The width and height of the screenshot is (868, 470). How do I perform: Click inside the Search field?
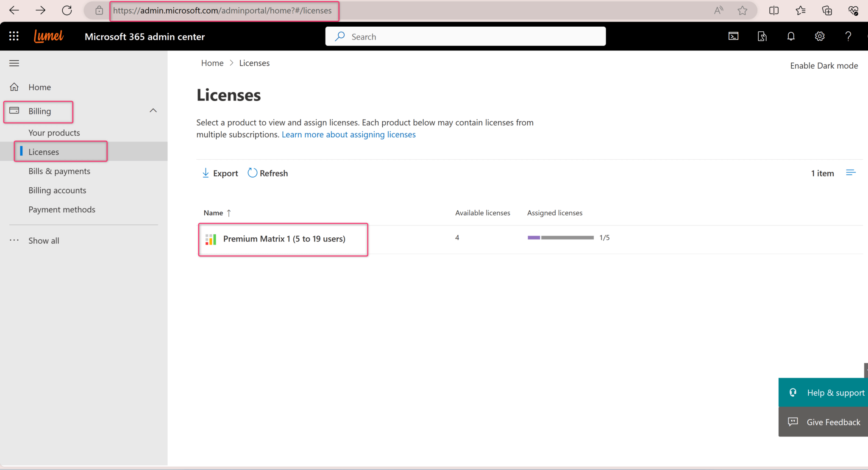click(465, 36)
